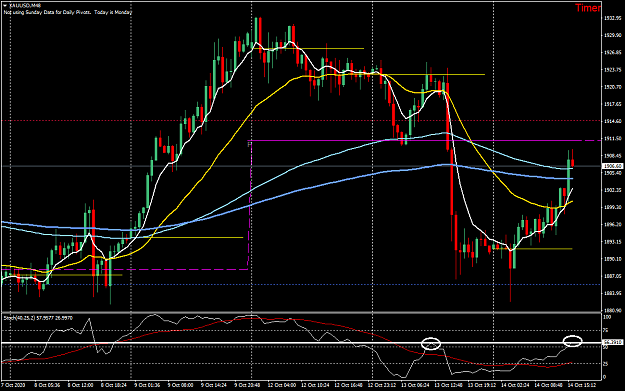Click the 13 Oct 12:48 time label
This screenshot has height=391, width=625.
[x=448, y=385]
